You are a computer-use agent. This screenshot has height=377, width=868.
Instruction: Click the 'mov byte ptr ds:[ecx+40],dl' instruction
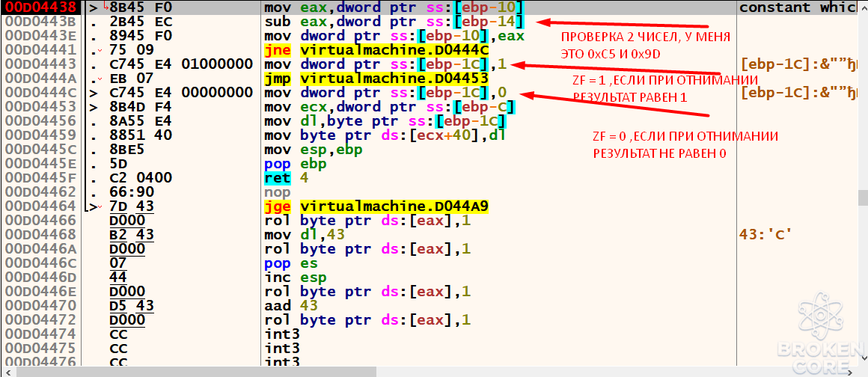386,135
